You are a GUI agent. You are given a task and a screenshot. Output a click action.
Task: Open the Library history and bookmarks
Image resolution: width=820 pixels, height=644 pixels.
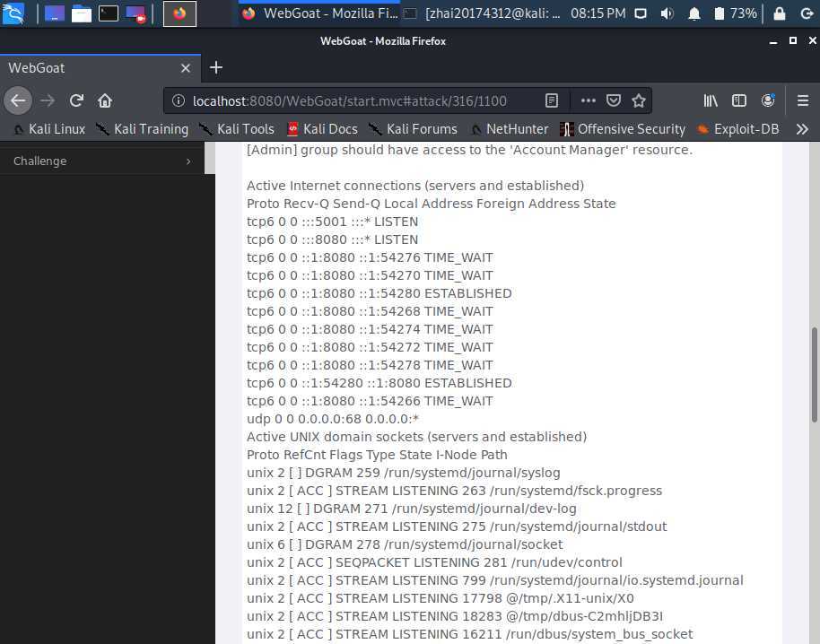coord(711,100)
